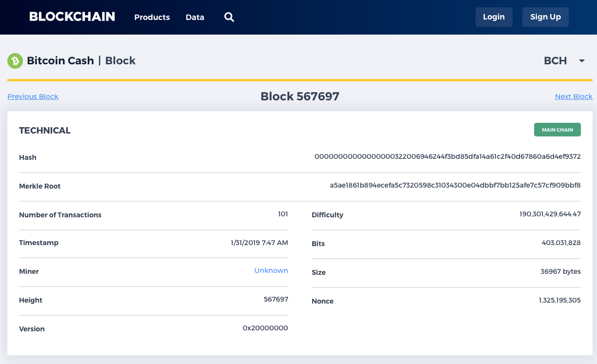Click the Height value 567697
597x364 pixels.
click(x=276, y=299)
